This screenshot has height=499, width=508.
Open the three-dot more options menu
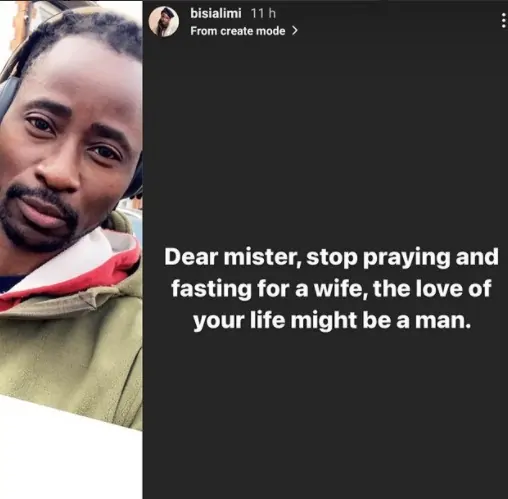point(503,21)
